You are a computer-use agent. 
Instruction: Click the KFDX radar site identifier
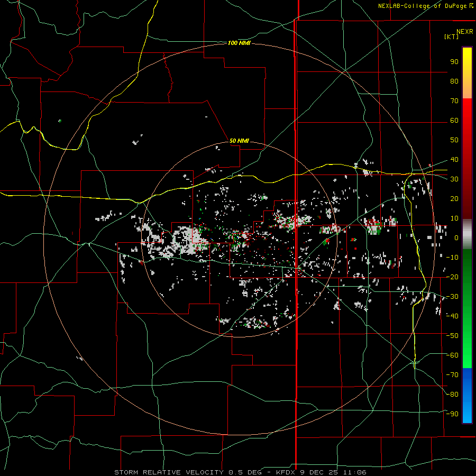286,472
